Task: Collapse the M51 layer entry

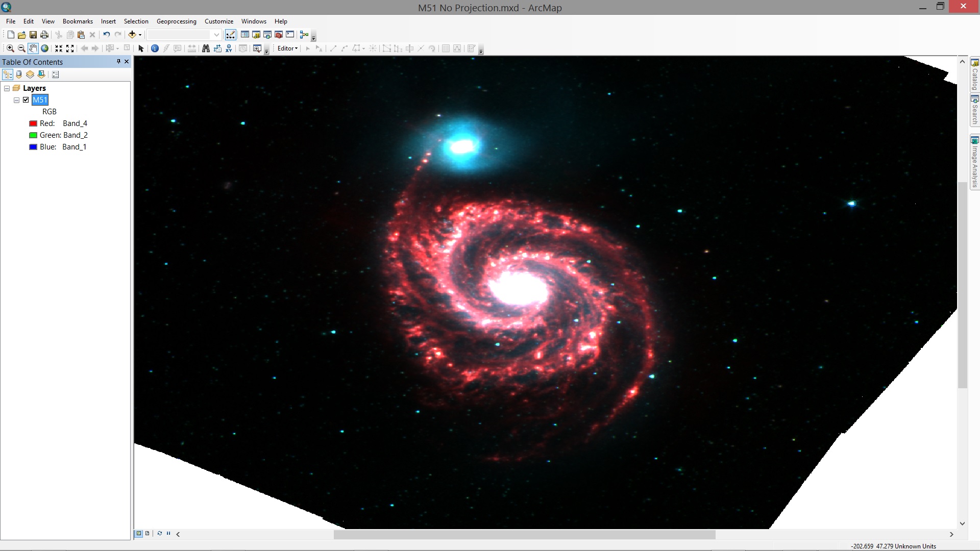Action: 16,99
